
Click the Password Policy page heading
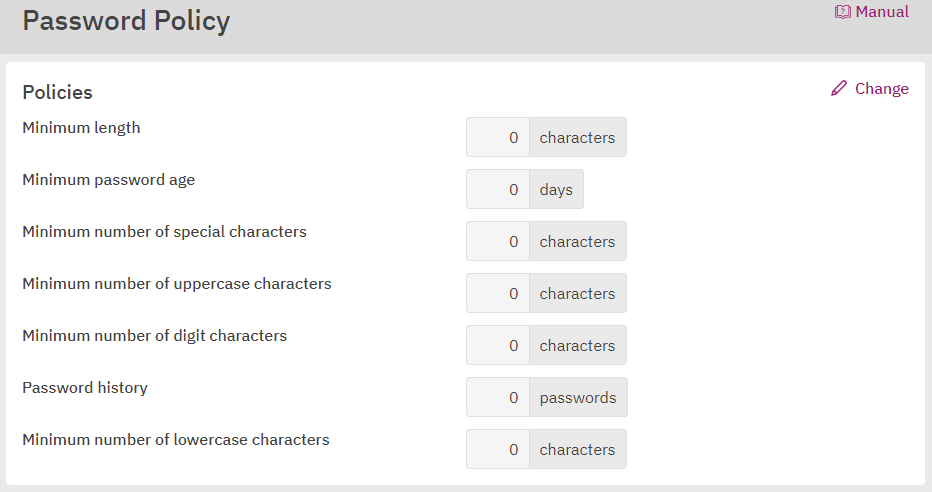click(x=126, y=21)
